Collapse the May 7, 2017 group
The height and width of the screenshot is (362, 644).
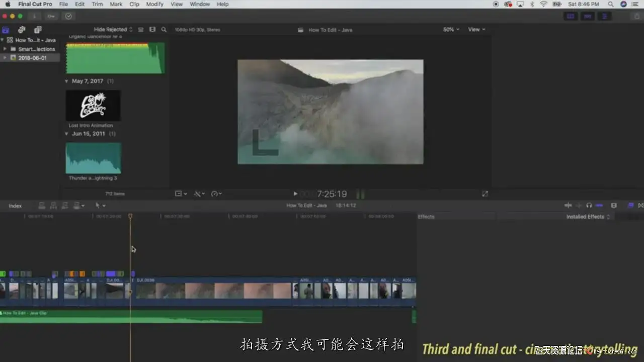[67, 81]
